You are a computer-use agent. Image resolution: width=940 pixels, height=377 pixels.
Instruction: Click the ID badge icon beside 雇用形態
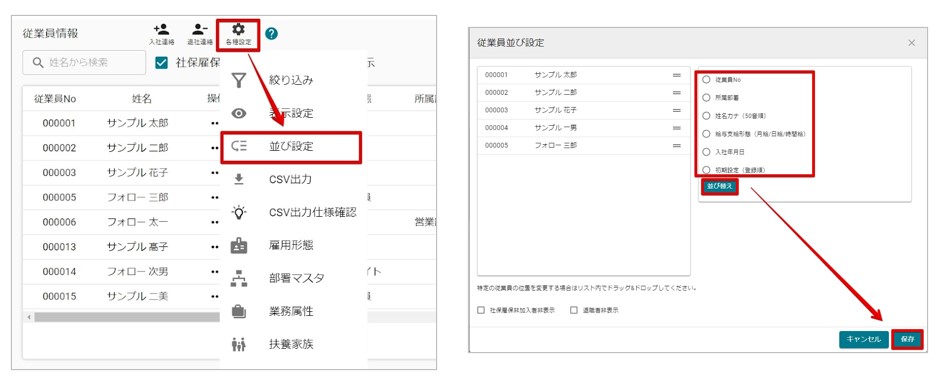[x=239, y=245]
